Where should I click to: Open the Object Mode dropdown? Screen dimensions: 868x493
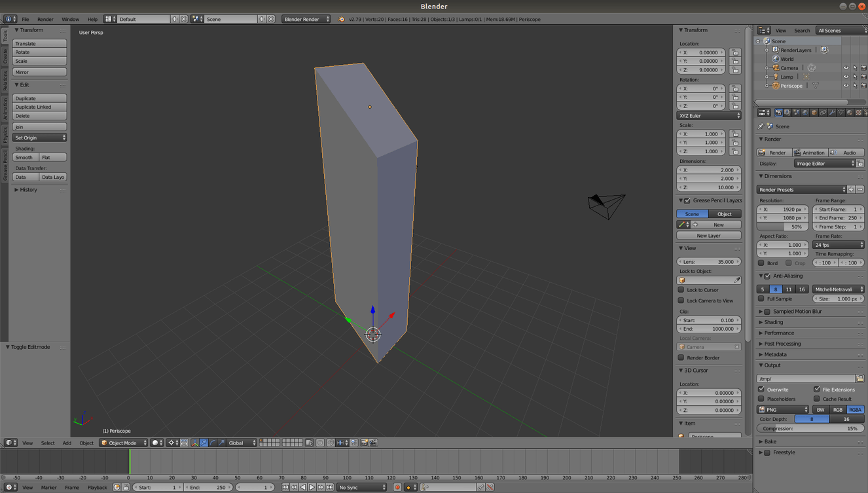pos(124,443)
